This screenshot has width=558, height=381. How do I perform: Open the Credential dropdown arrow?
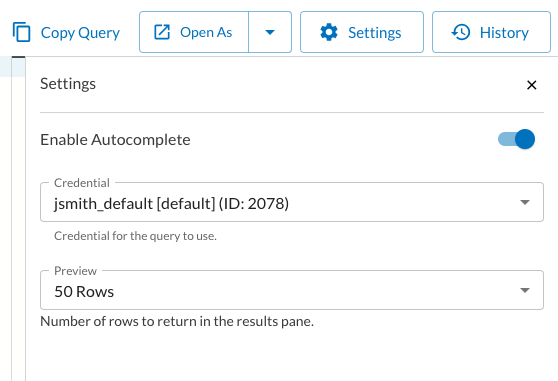pos(525,202)
